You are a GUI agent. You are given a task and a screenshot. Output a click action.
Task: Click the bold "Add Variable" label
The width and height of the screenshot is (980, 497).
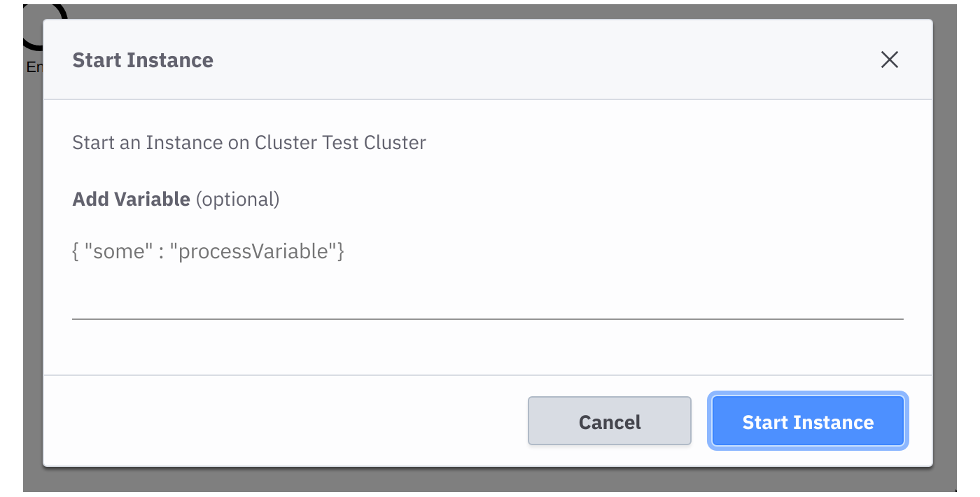(132, 199)
